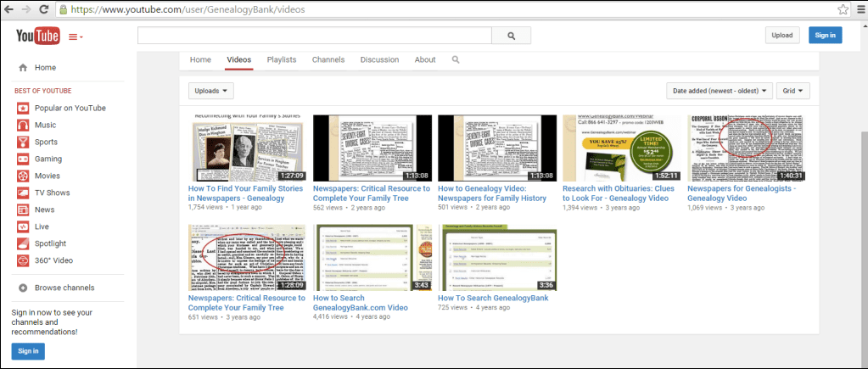Click the YouTube logo
This screenshot has width=868, height=369.
[37, 36]
